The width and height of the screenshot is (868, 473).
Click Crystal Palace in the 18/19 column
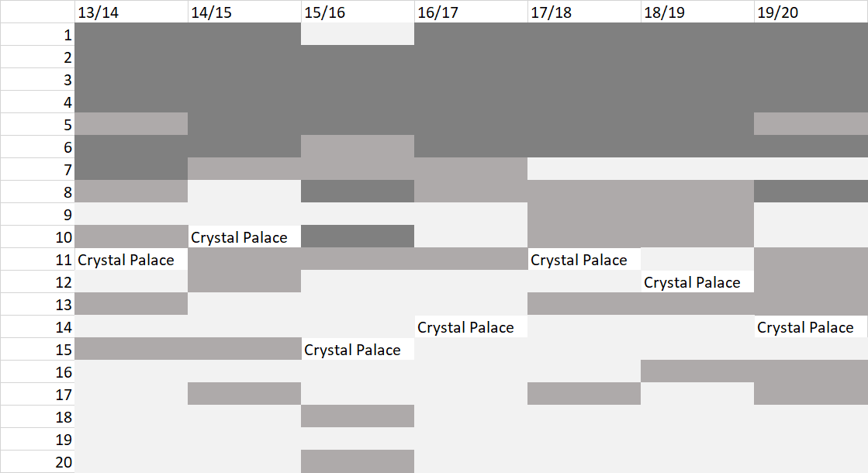click(692, 282)
